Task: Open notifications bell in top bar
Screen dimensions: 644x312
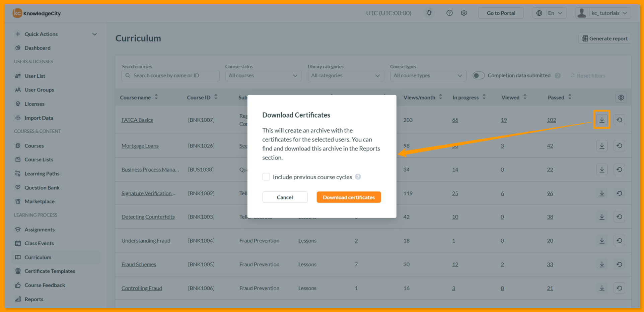Action: click(429, 13)
